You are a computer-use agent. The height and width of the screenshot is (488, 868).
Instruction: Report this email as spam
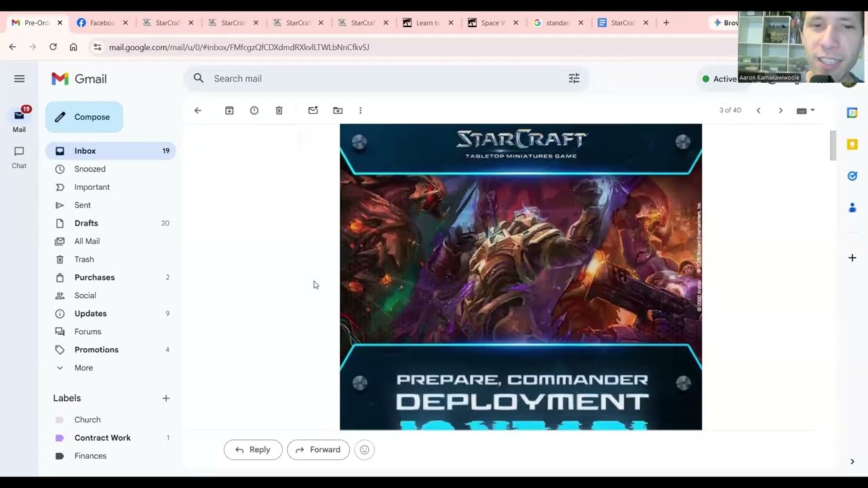click(x=254, y=110)
